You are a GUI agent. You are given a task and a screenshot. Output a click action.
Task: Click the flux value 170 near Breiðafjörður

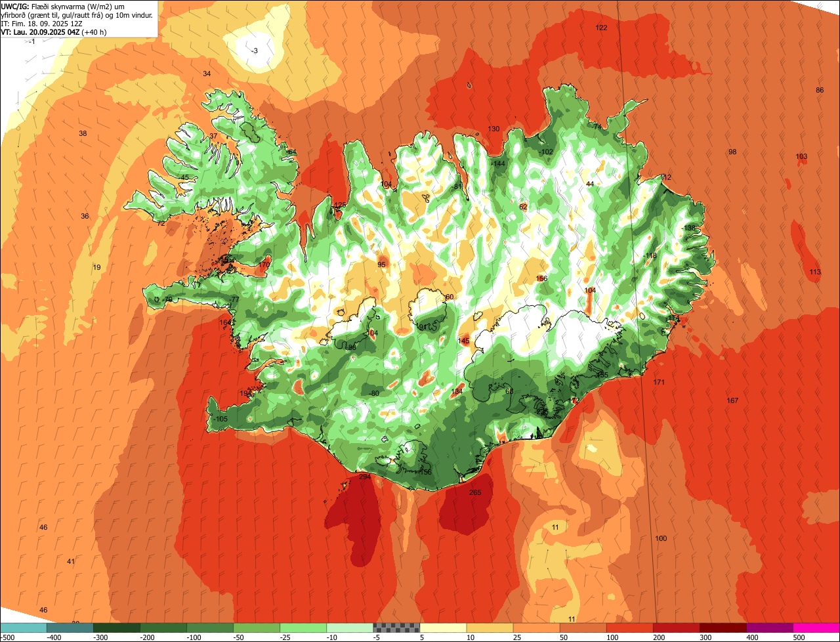click(264, 265)
